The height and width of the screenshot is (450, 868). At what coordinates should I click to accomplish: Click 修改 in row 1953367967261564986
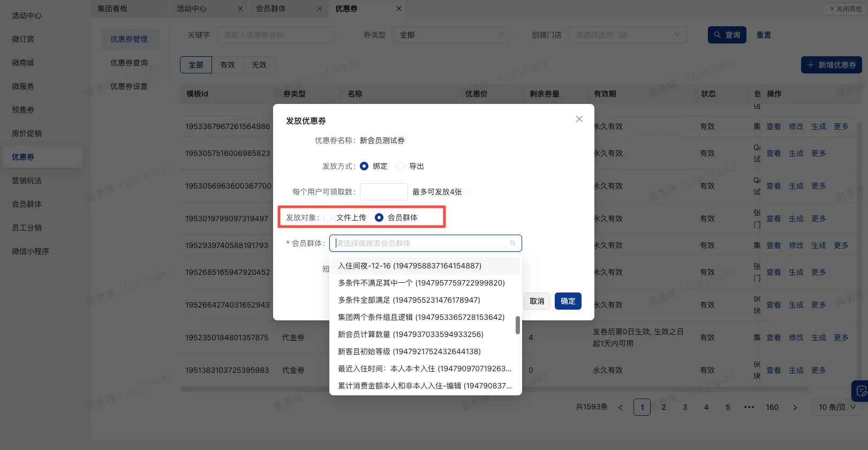coord(796,126)
